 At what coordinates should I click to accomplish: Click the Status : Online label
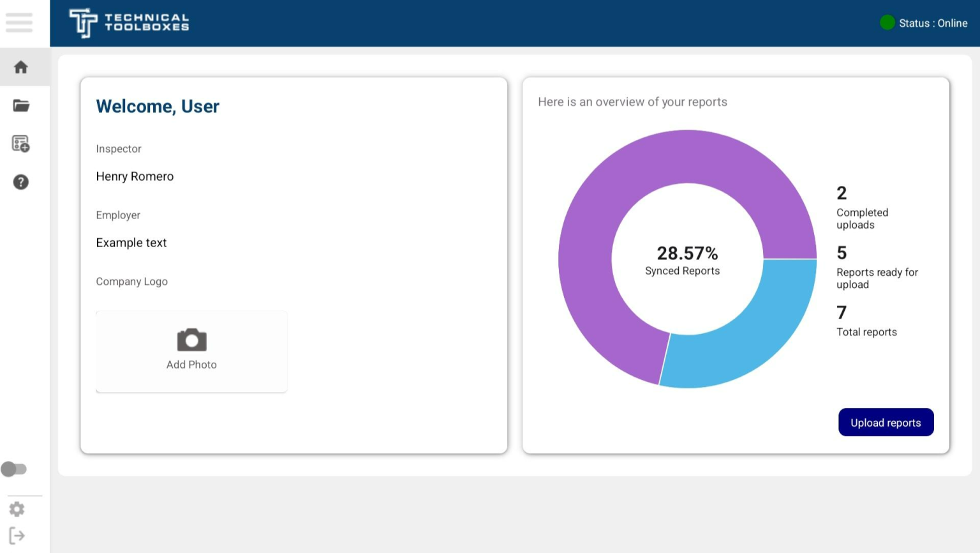[933, 23]
